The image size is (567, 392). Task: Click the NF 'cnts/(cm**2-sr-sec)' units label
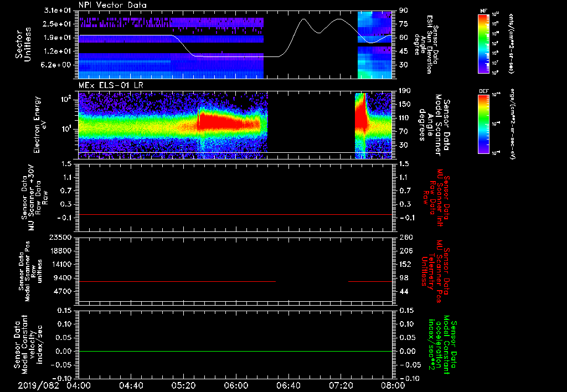tap(511, 43)
